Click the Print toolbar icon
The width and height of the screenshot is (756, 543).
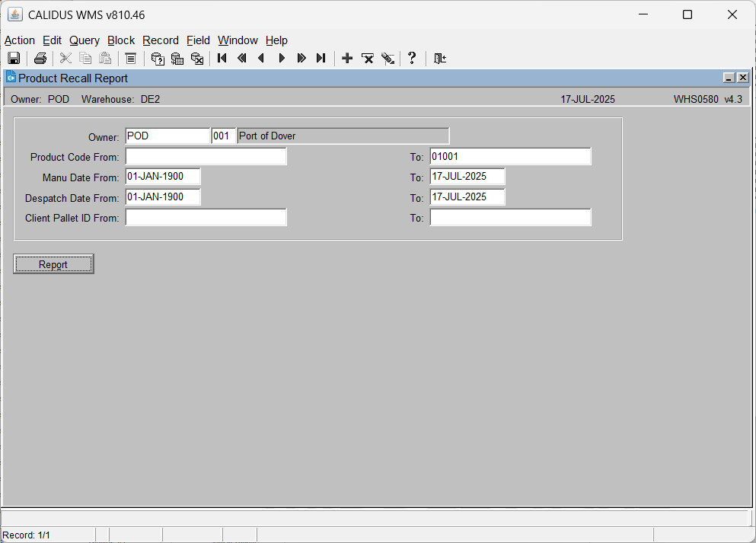coord(40,59)
